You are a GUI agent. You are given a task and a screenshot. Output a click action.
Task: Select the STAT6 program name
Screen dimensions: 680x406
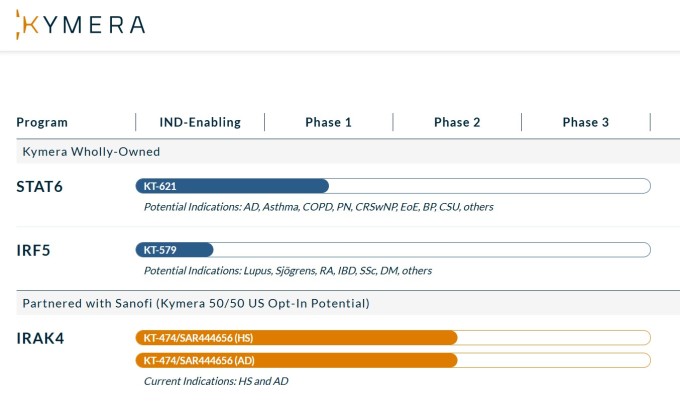point(39,187)
